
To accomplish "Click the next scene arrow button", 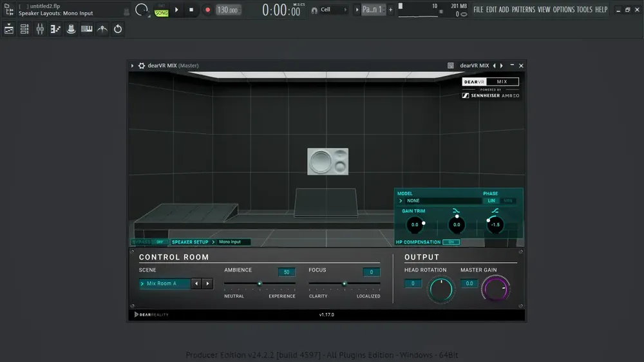I will pos(208,283).
